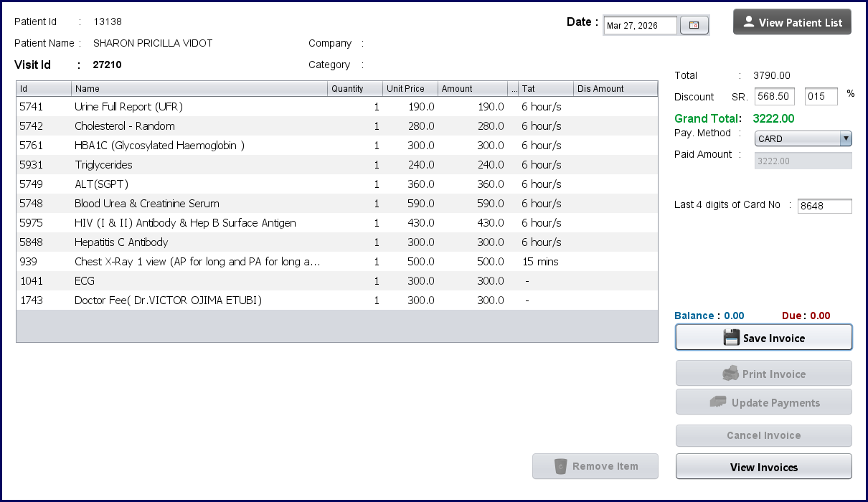Sort the table by Name column header
This screenshot has width=868, height=502.
click(199, 89)
